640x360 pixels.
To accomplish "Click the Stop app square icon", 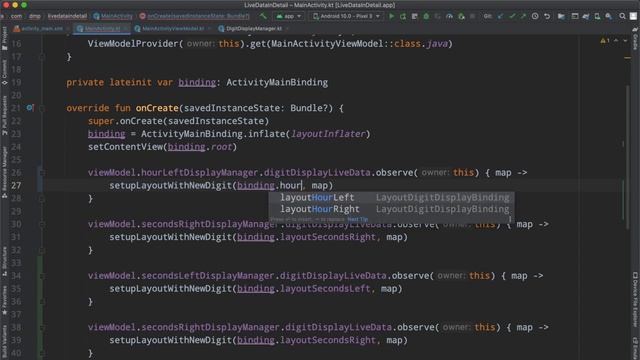I will click(473, 16).
